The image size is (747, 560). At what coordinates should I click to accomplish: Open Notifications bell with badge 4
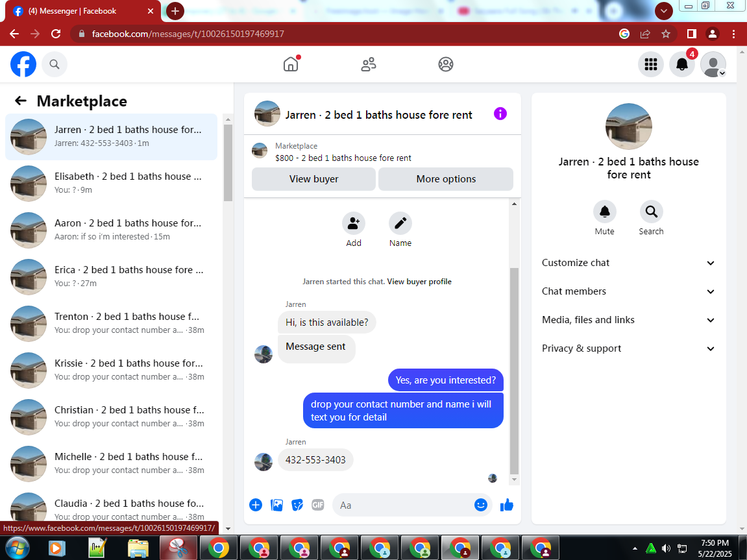tap(682, 64)
